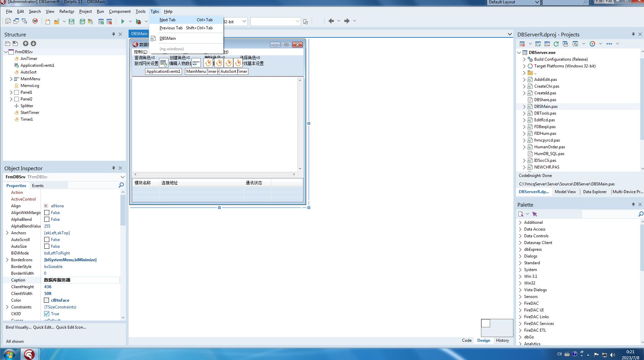Image resolution: width=644 pixels, height=360 pixels.
Task: Expand the MainMenu node in Structure tree
Action: 11,79
